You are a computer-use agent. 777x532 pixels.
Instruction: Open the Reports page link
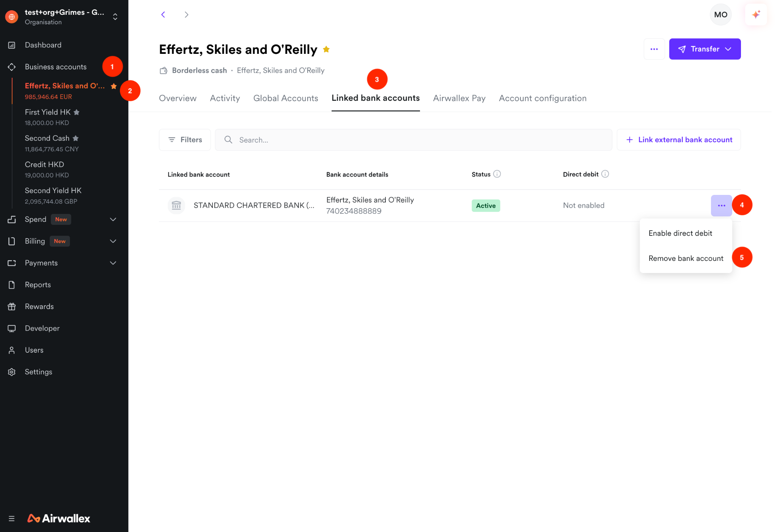(38, 285)
